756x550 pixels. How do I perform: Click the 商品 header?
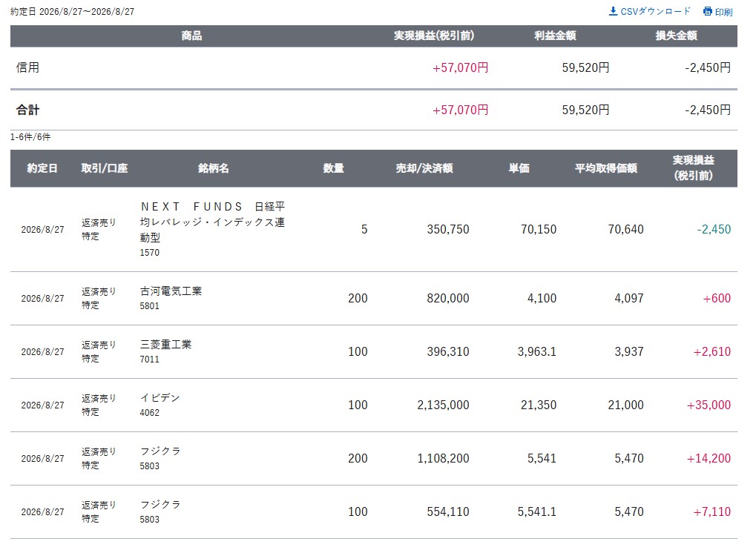[x=191, y=36]
